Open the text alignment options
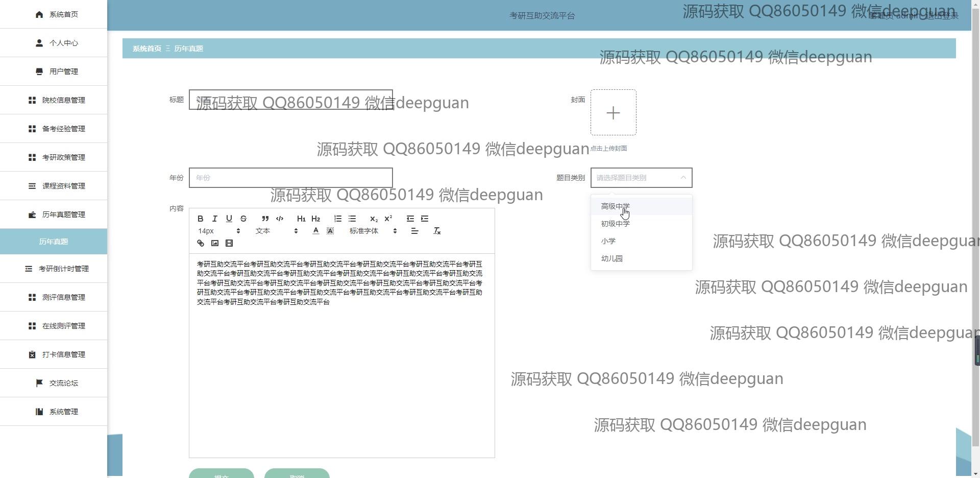Viewport: 980px width, 478px height. [x=415, y=231]
